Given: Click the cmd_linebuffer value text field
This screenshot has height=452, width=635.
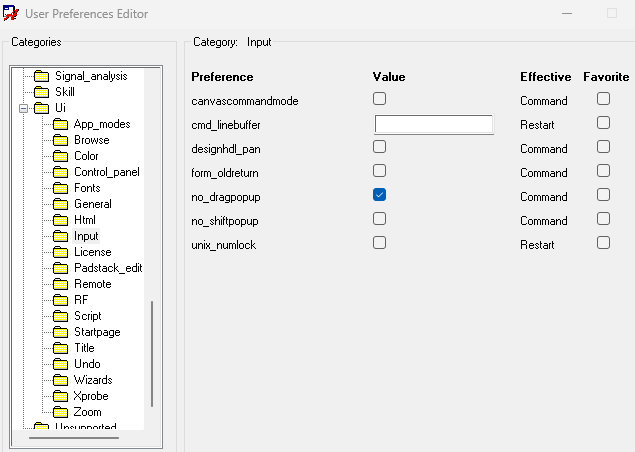Looking at the screenshot, I should click(434, 124).
